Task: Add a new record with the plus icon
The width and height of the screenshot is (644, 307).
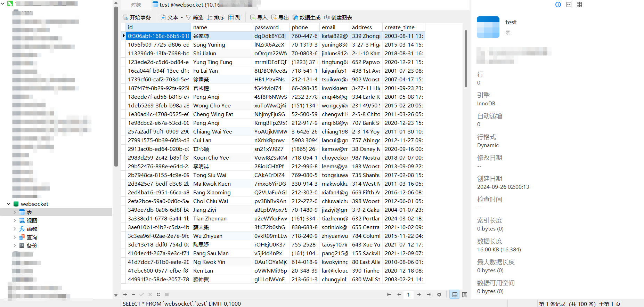Action: [x=125, y=294]
